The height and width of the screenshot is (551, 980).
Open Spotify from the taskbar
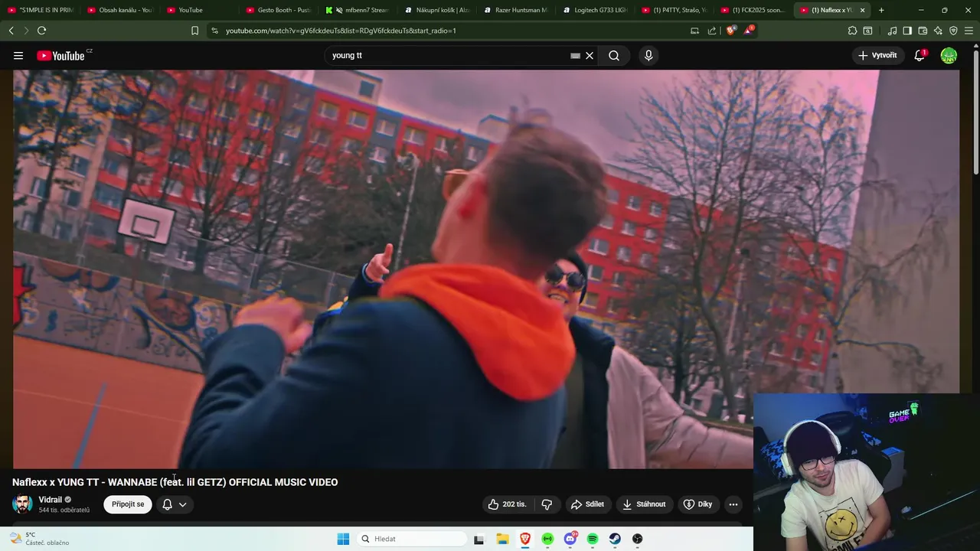(593, 539)
